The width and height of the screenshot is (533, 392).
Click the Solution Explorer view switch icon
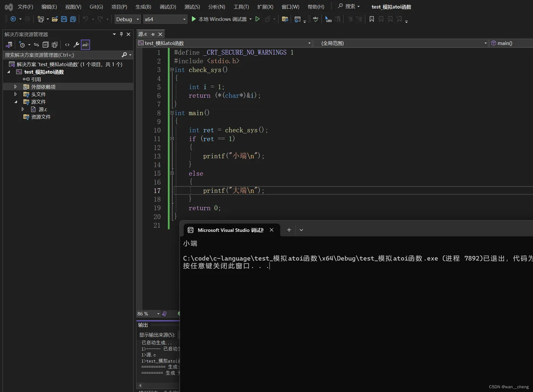point(9,45)
